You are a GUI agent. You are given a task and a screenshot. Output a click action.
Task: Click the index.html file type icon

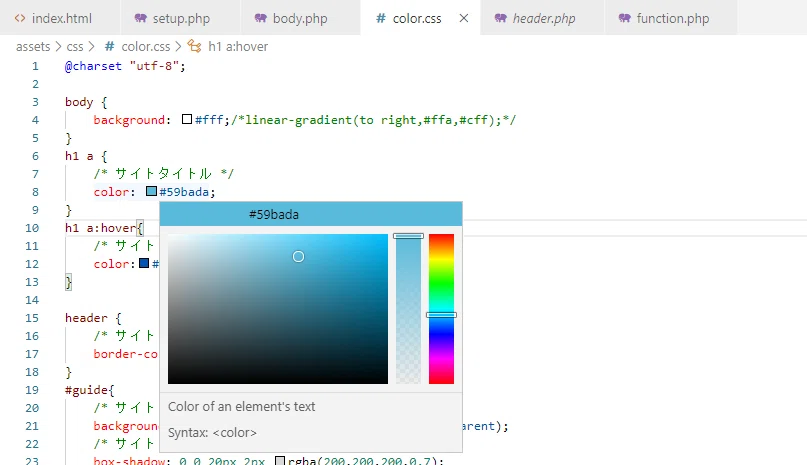pos(20,18)
